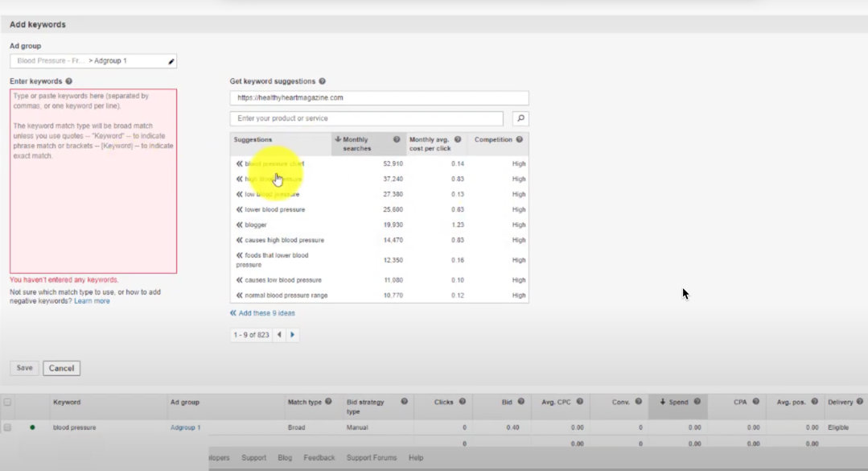
Task: Open the Blog footer link
Action: point(285,457)
